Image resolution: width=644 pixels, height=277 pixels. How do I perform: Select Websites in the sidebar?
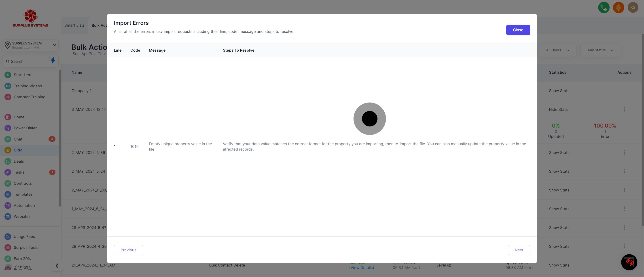point(22,216)
